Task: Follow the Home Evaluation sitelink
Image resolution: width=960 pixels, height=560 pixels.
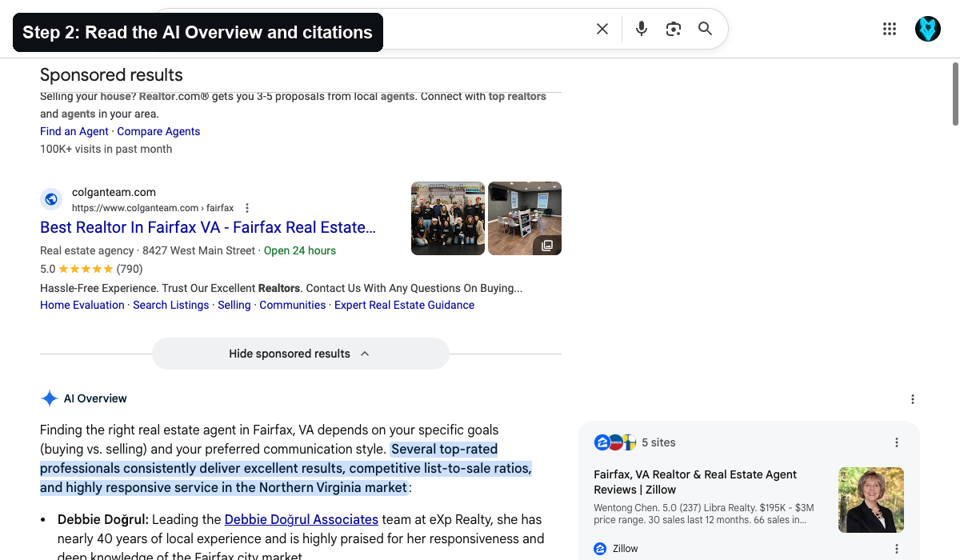Action: coord(82,305)
